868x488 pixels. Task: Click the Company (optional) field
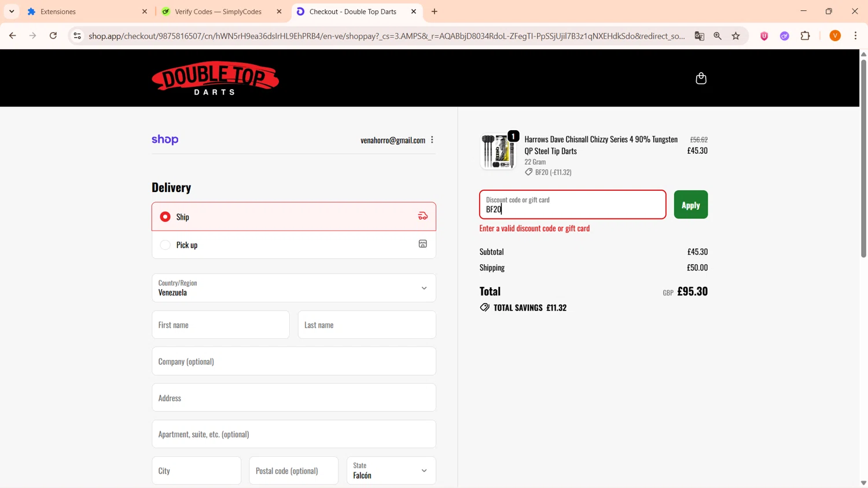click(293, 361)
